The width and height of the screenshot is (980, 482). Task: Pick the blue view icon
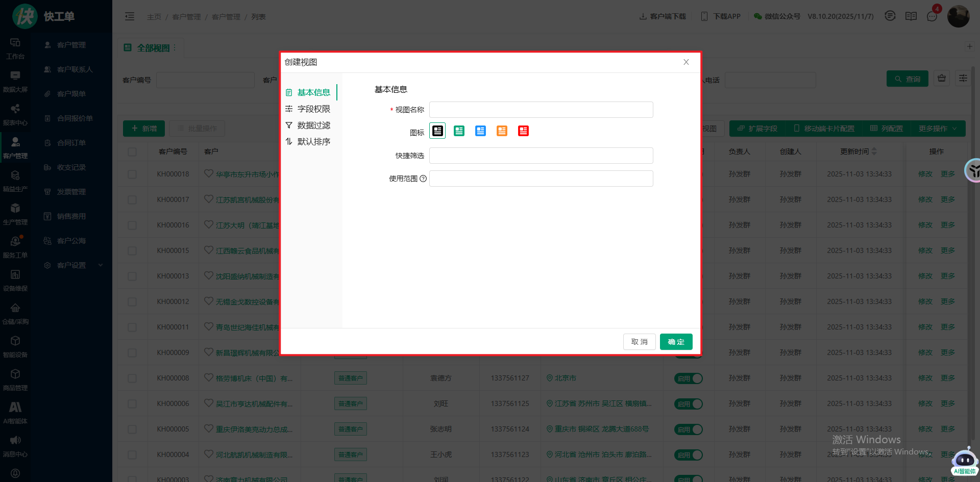[x=480, y=131]
